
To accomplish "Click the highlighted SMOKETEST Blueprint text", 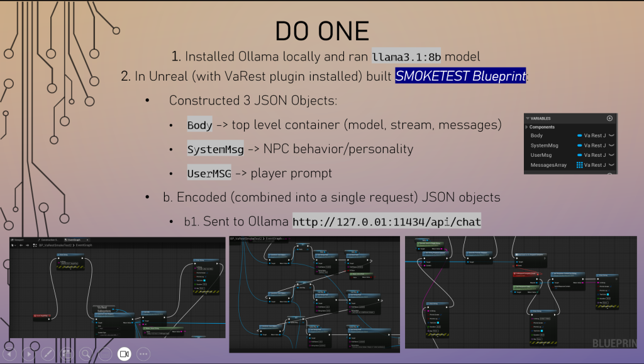I will 460,76.
